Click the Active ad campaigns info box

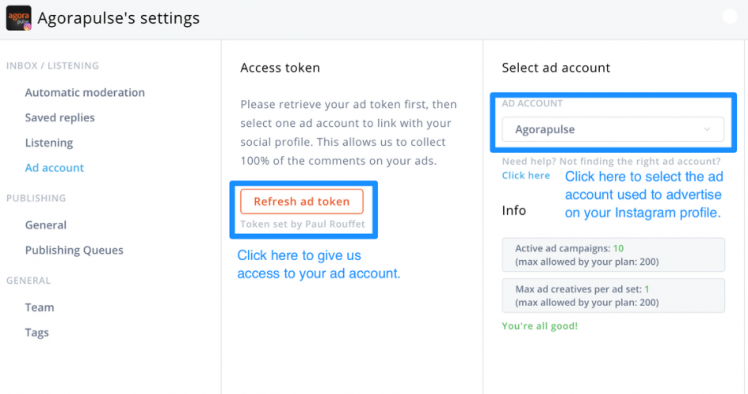point(613,255)
